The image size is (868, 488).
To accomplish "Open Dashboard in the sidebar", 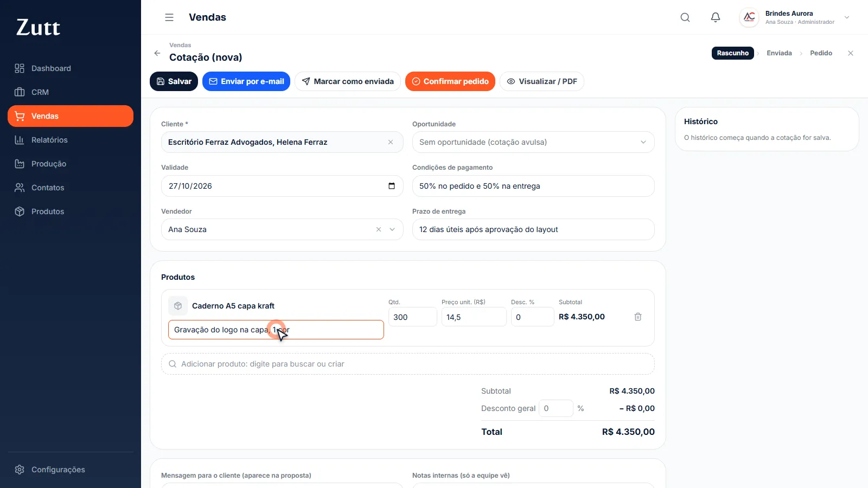I will pyautogui.click(x=71, y=68).
